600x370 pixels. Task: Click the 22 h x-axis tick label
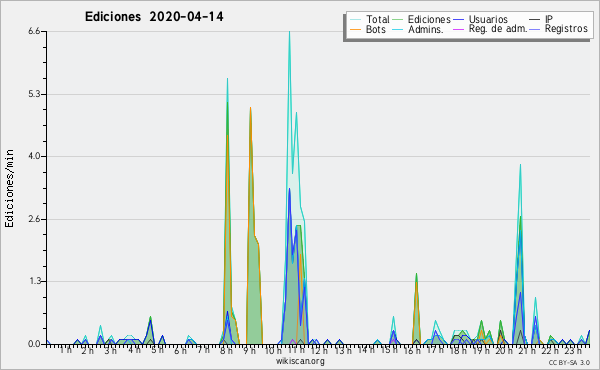pyautogui.click(x=551, y=350)
